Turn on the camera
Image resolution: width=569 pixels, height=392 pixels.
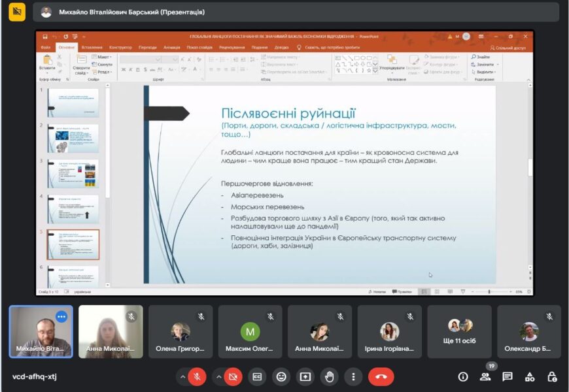point(232,376)
